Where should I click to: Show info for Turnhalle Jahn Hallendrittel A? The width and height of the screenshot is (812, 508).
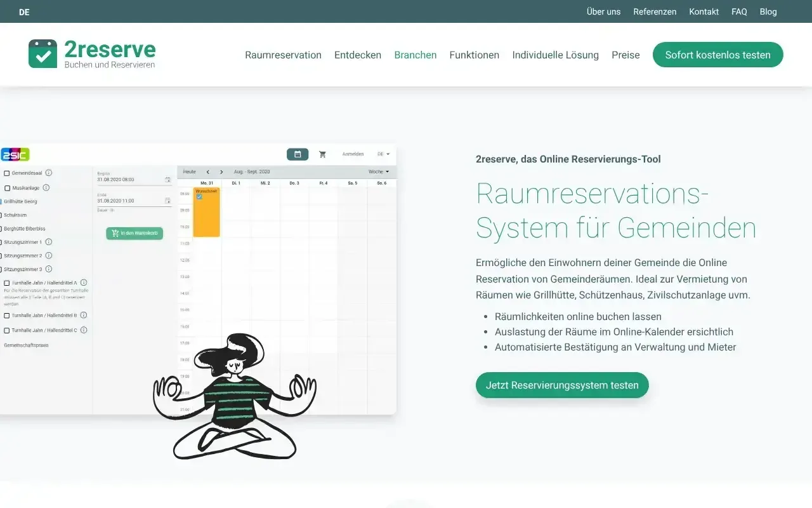[84, 283]
